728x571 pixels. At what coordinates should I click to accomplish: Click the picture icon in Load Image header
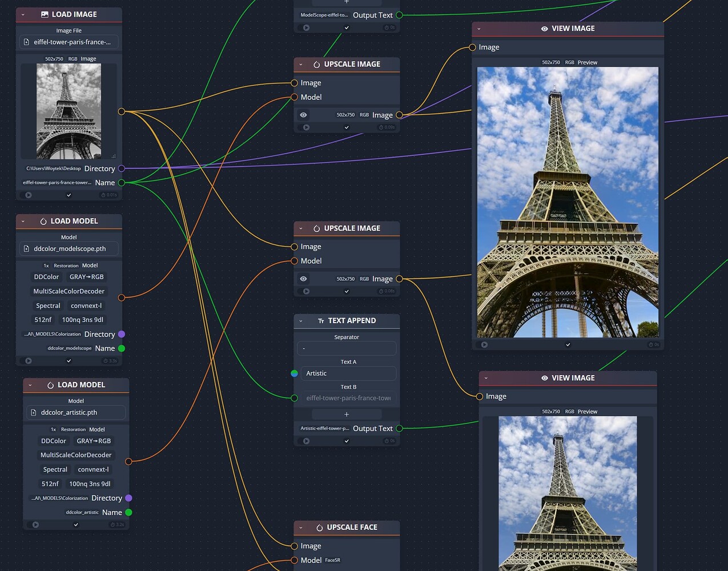click(x=45, y=14)
